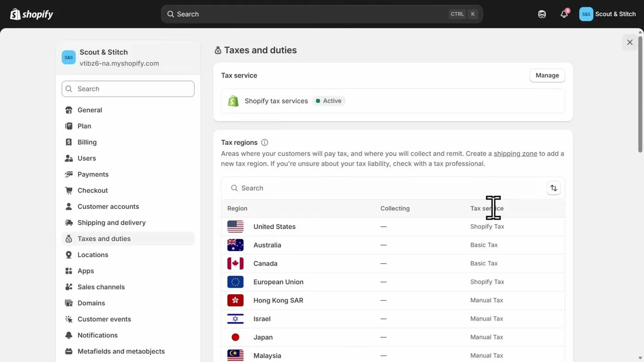The width and height of the screenshot is (644, 362).
Task: Click the Shopify tax services row
Action: click(x=393, y=101)
